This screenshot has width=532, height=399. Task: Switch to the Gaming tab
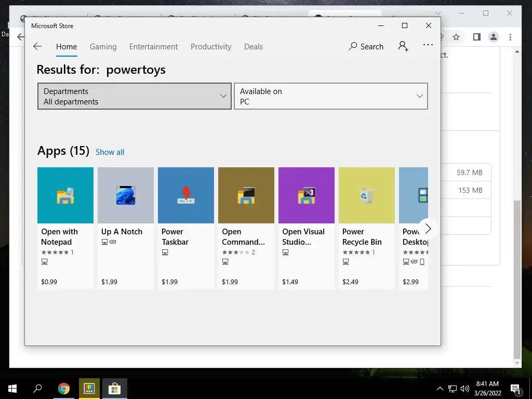pyautogui.click(x=103, y=46)
